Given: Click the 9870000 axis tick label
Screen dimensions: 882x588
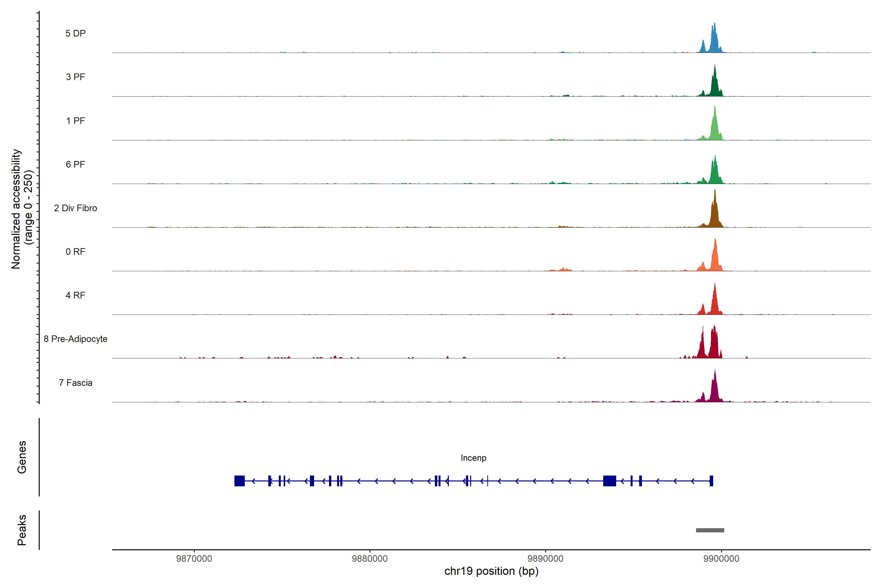Looking at the screenshot, I should coord(194,558).
